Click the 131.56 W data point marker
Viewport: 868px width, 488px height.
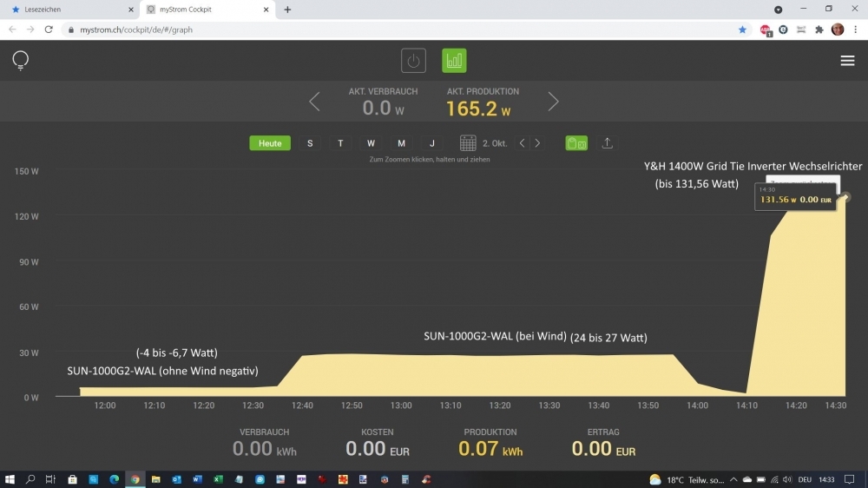[846, 197]
